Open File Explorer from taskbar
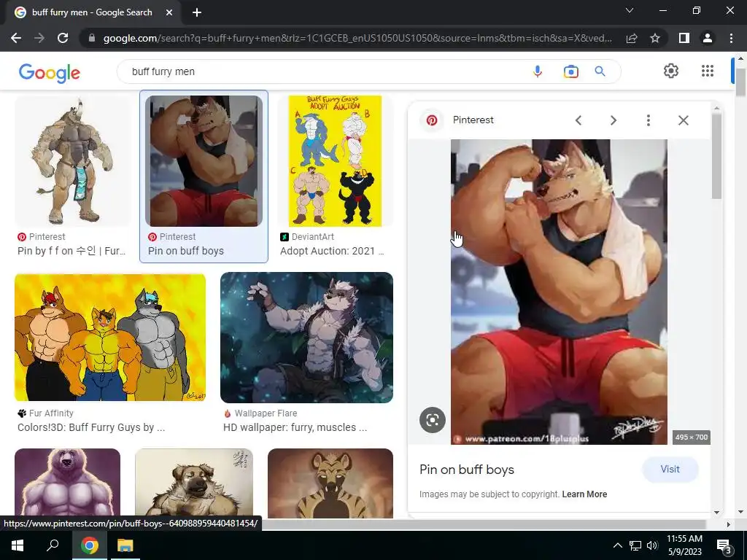This screenshot has width=747, height=560. point(125,545)
